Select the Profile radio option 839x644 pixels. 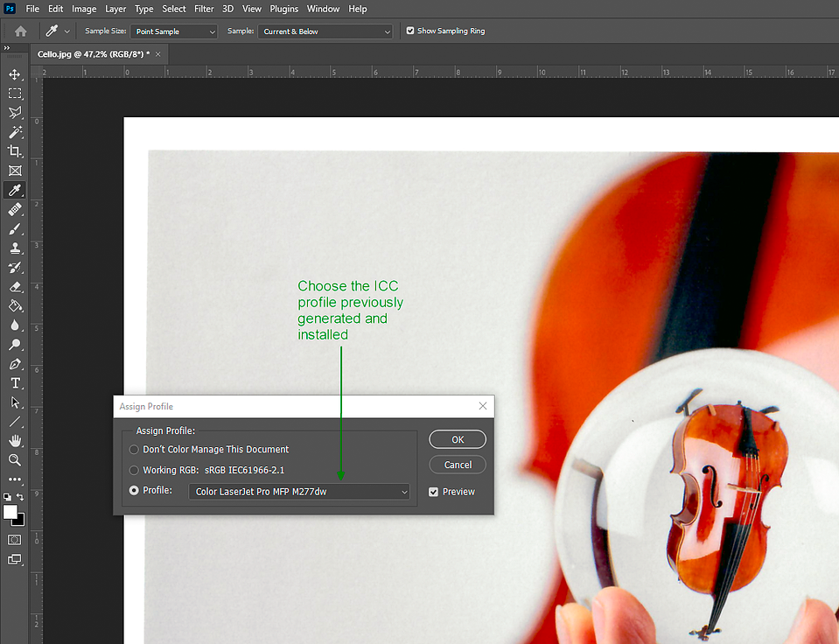pos(134,490)
